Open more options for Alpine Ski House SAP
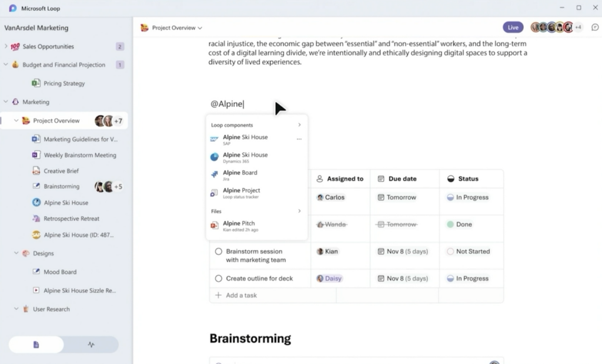Image resolution: width=602 pixels, height=364 pixels. 299,139
